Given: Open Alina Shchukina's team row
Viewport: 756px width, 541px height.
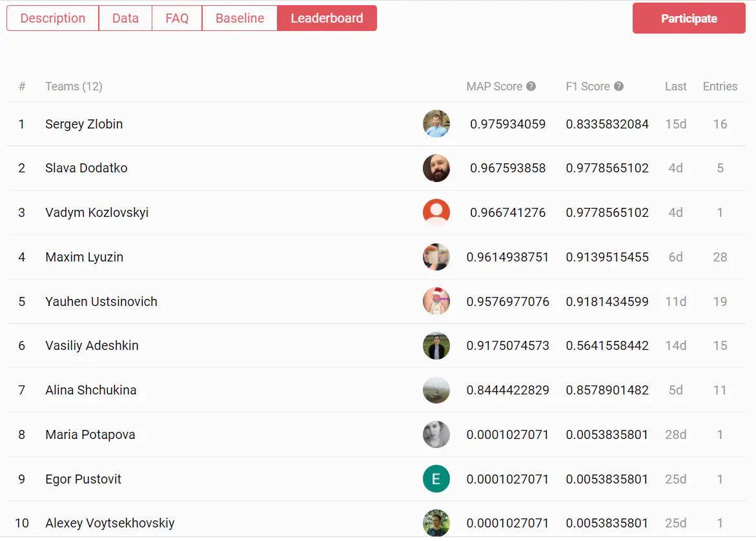Looking at the screenshot, I should (90, 390).
